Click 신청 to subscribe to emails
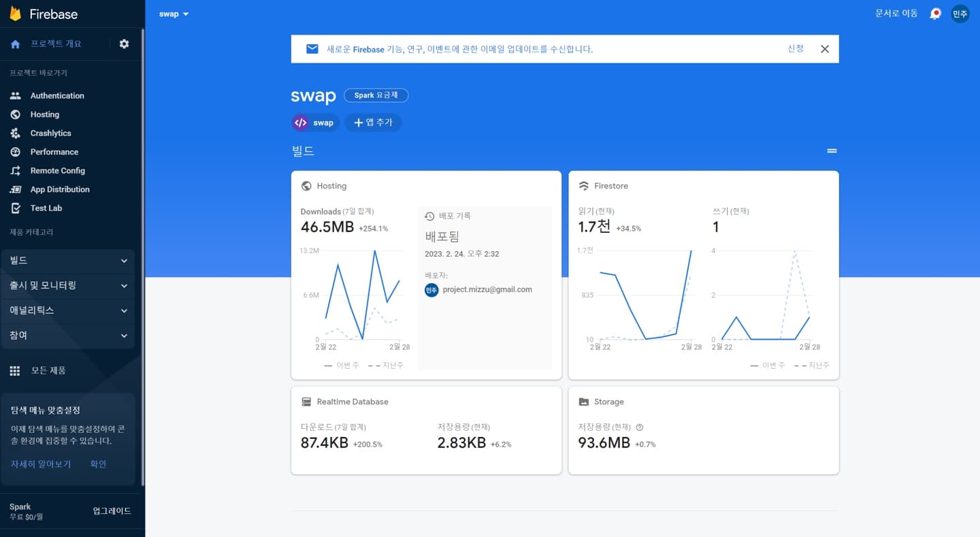 click(796, 49)
